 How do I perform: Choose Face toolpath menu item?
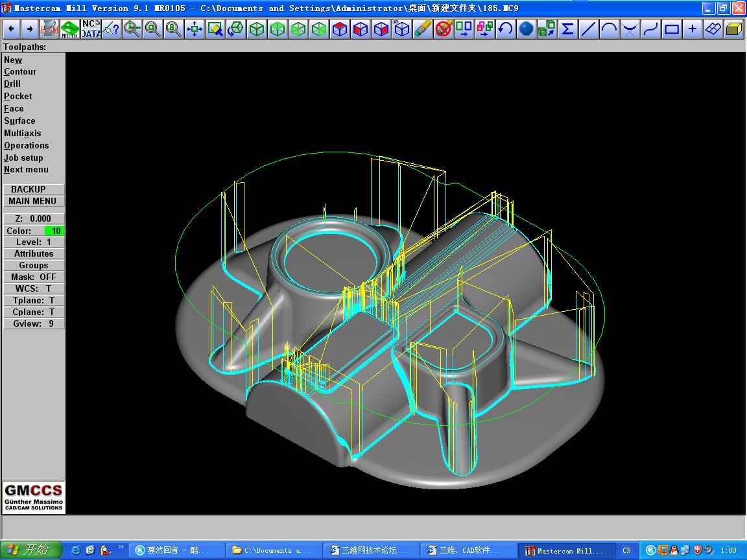coord(14,109)
